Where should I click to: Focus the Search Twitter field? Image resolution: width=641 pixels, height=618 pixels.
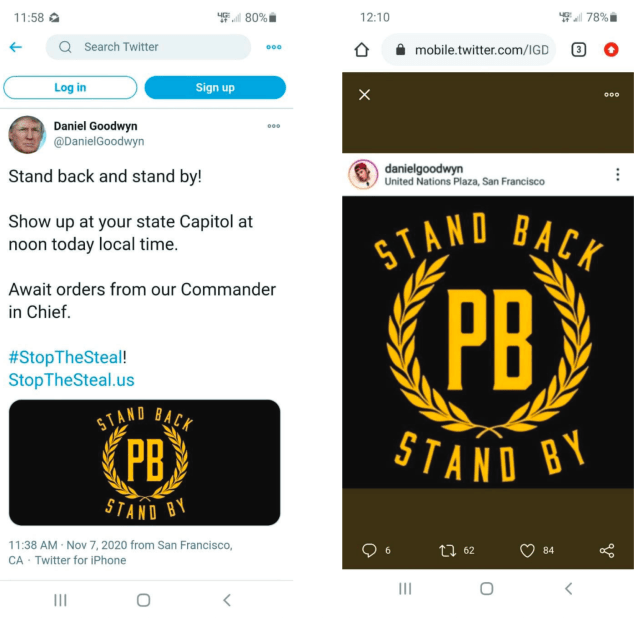coord(148,47)
